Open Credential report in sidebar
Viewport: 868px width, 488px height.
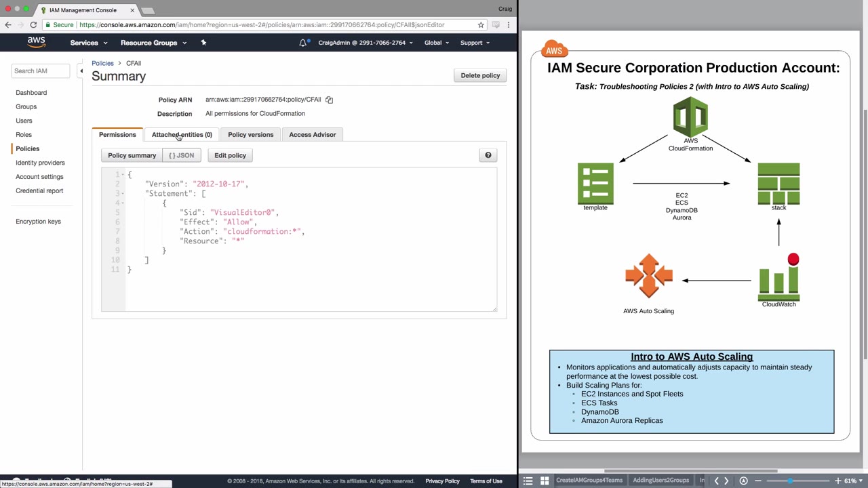click(39, 191)
